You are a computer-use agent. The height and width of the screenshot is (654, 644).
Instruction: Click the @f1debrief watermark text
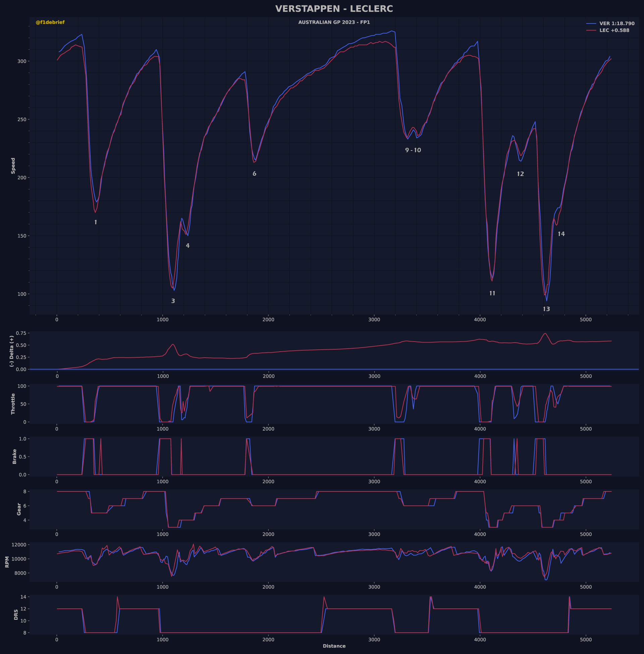click(50, 22)
